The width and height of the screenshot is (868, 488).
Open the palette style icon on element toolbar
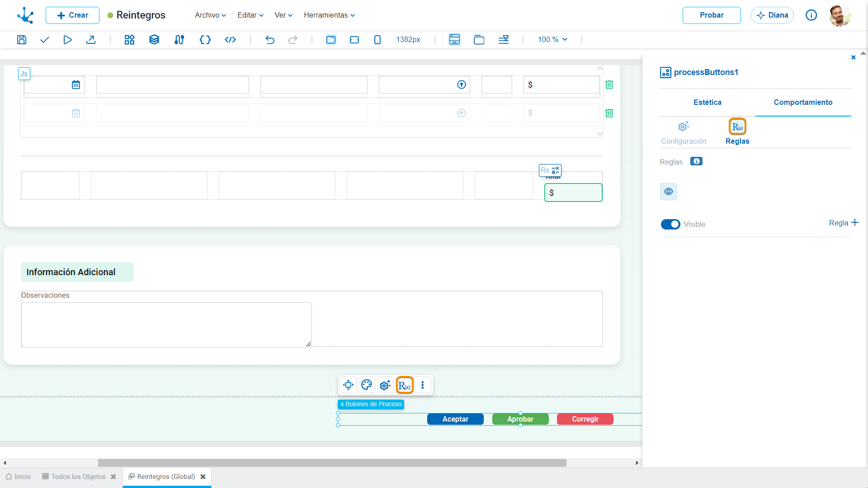point(367,385)
